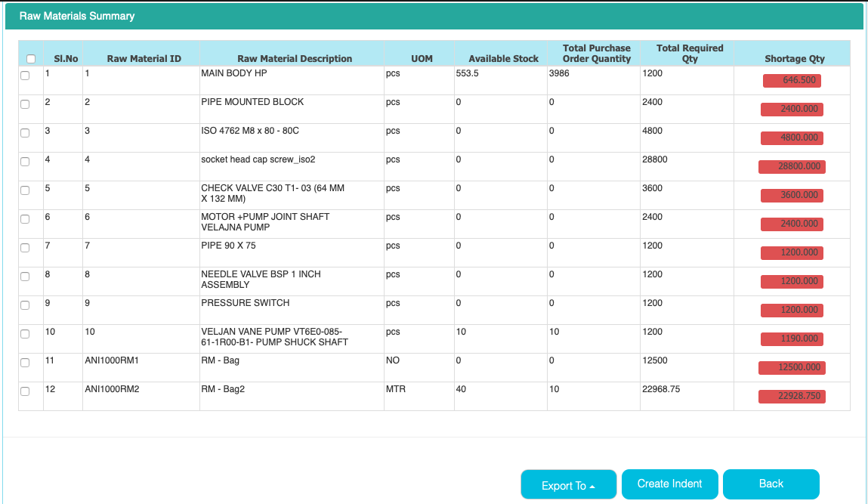
Task: Open the Export To dropdown
Action: (x=569, y=484)
